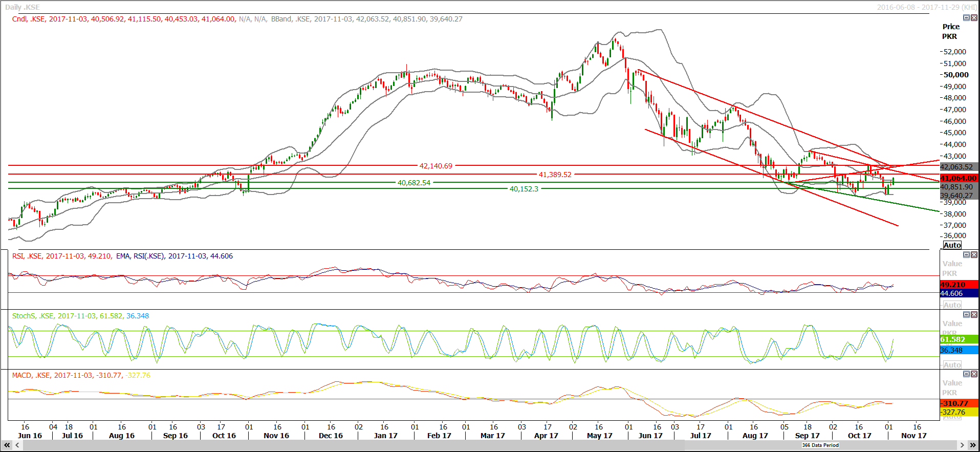980x452 pixels.
Task: Click the red 41,064.00 price tag
Action: [x=958, y=178]
